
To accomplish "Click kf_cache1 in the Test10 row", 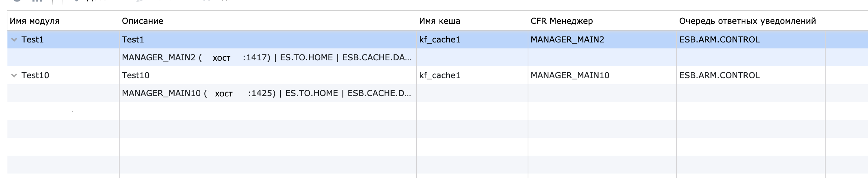I will tap(440, 75).
